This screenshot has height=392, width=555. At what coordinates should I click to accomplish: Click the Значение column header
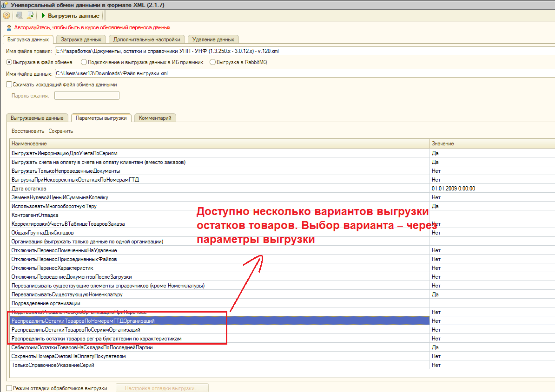point(492,144)
